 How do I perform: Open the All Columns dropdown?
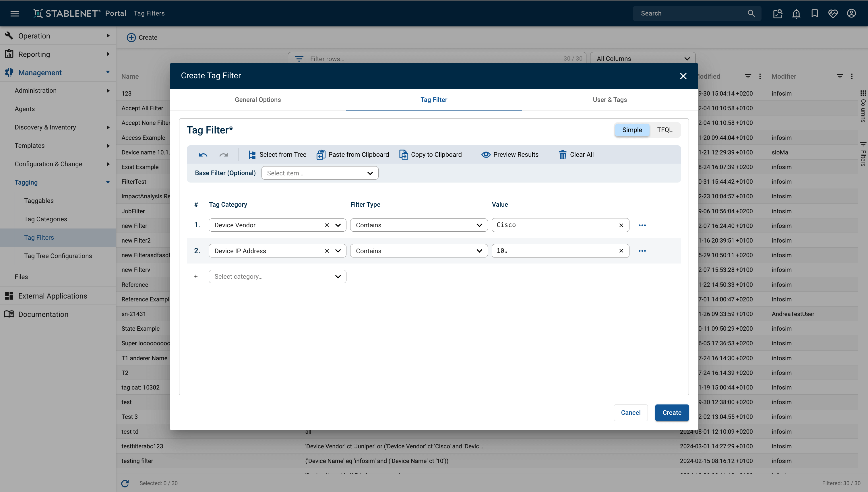[x=643, y=59]
